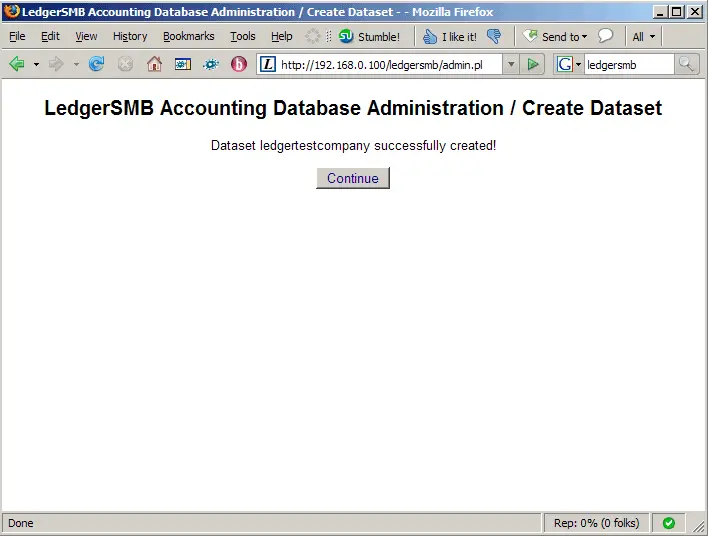This screenshot has height=536, width=708.
Task: Open the View menu
Action: click(x=86, y=36)
